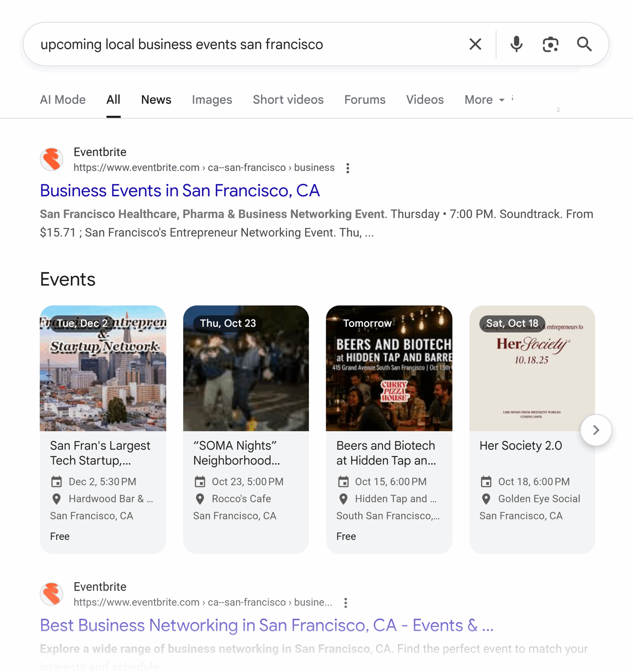Open the Her Society 2.0 event thumbnail

pos(532,368)
